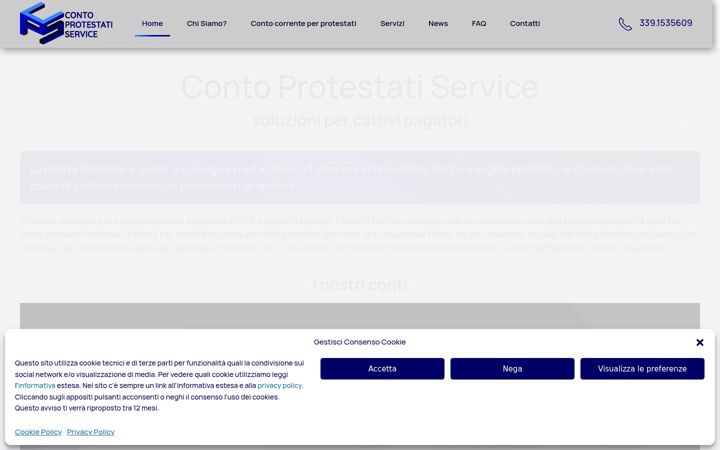
Task: Click the Conto Protestati Service heading
Action: click(360, 87)
